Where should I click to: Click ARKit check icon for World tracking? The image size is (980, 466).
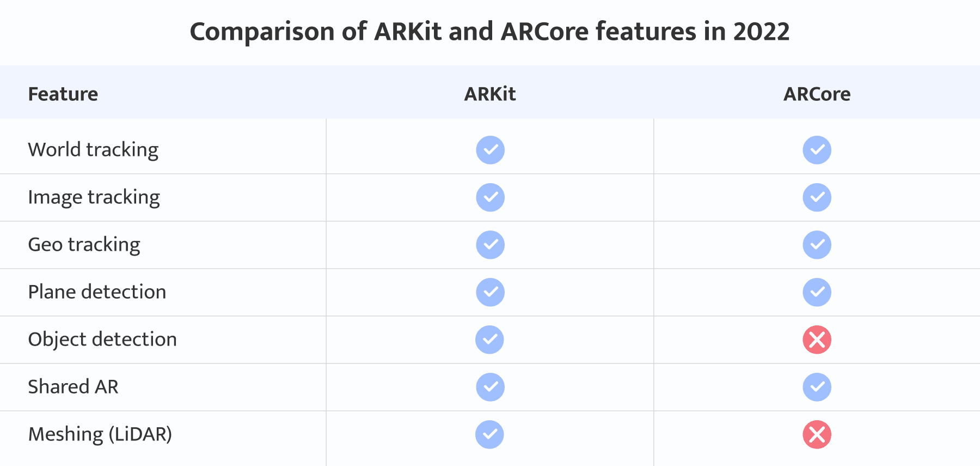point(490,150)
